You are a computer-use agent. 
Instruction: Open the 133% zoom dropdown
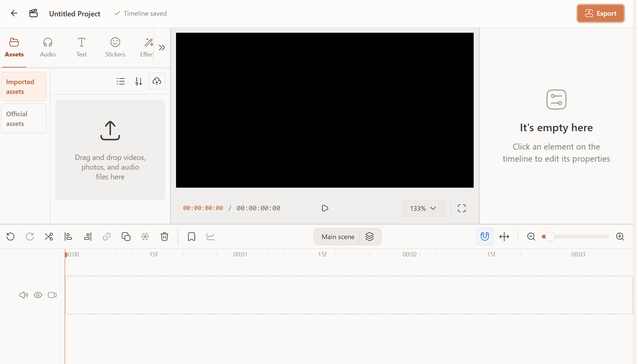pos(424,208)
